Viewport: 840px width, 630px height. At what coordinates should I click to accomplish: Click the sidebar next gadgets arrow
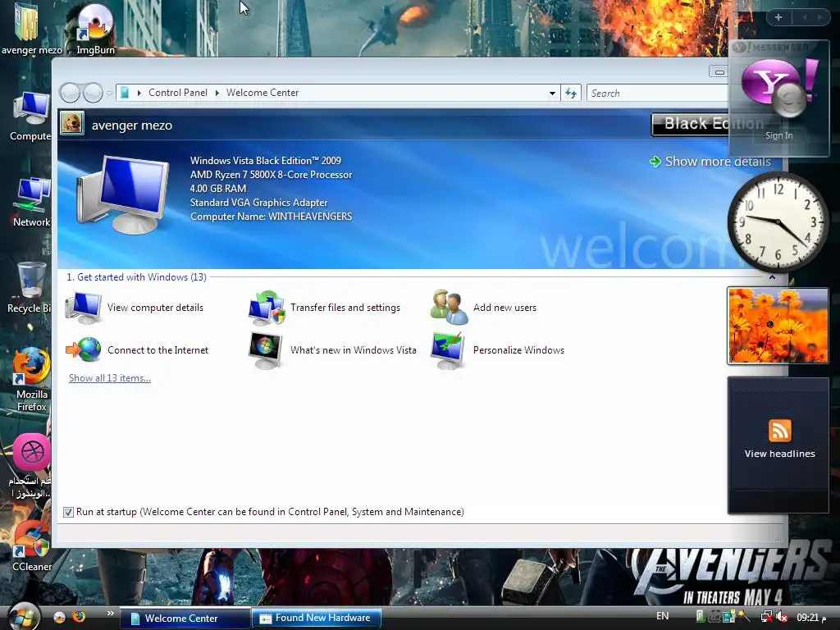(x=820, y=17)
